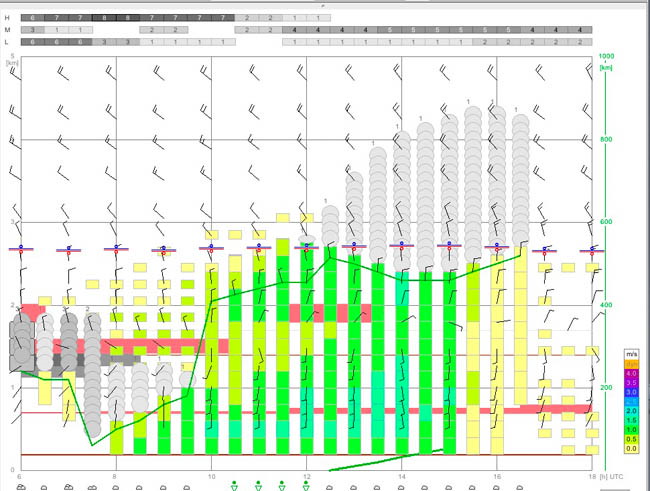Pick the orange swatch atop the legend
The width and height of the screenshot is (650, 491).
[631, 364]
